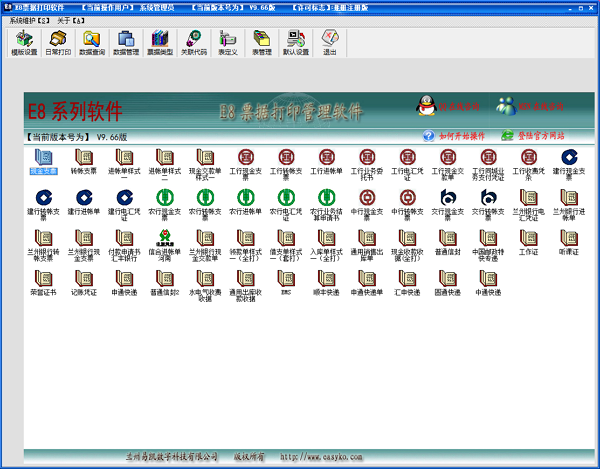Viewport: 600px width, 469px height.
Task: Open 表定义 table definition tool
Action: coord(228,43)
